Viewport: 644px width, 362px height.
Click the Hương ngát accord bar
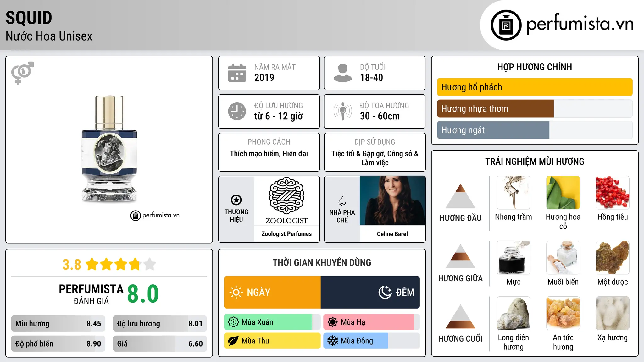tap(535, 130)
